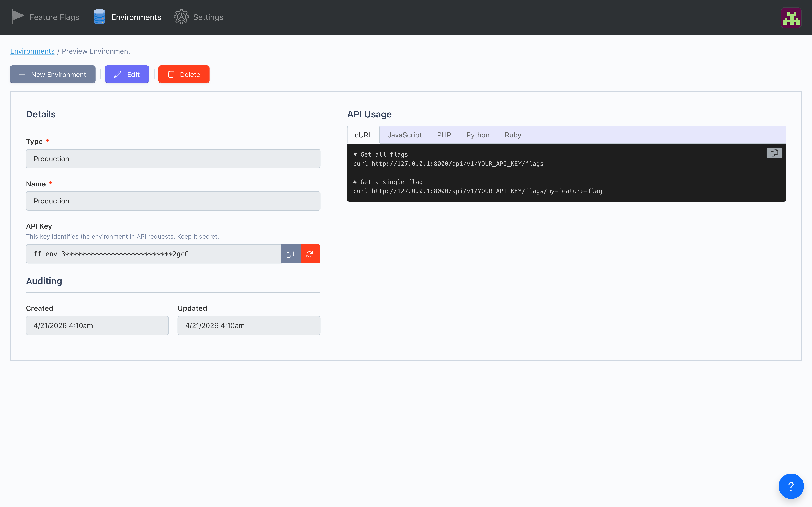
Task: Switch to the Ruby tab
Action: point(513,135)
